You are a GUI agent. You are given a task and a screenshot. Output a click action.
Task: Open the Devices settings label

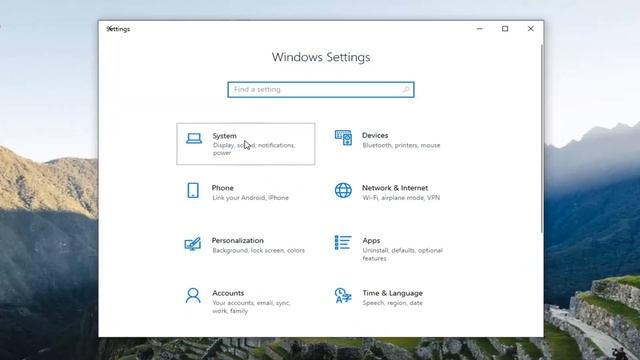click(375, 136)
